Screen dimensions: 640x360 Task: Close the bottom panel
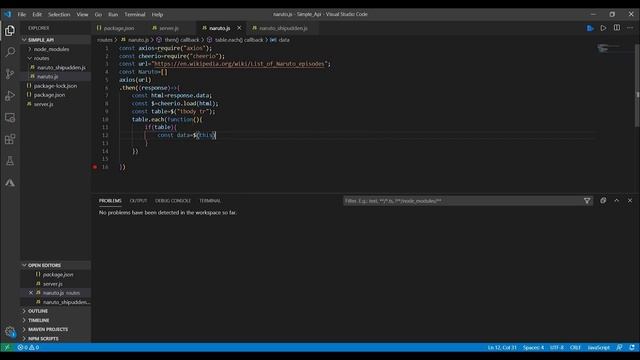tap(630, 201)
